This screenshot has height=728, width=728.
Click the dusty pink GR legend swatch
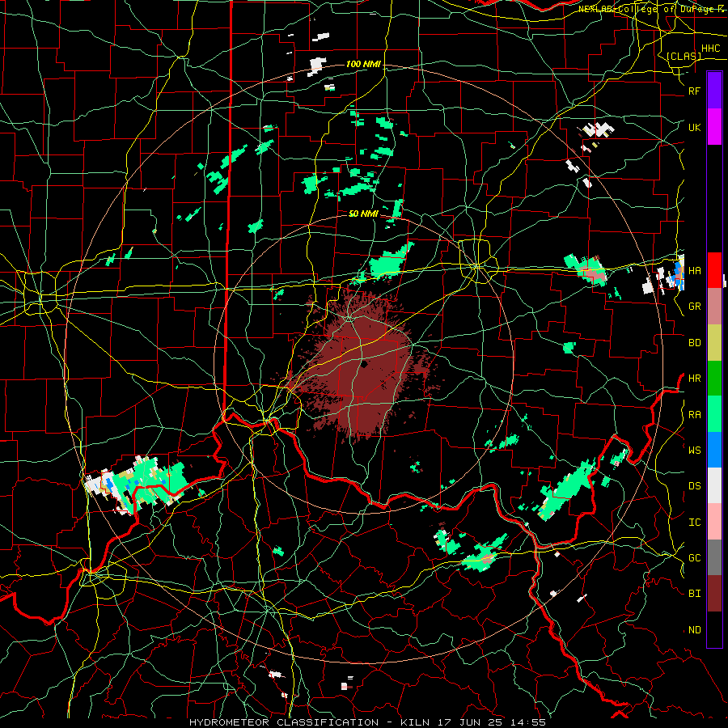(x=714, y=306)
